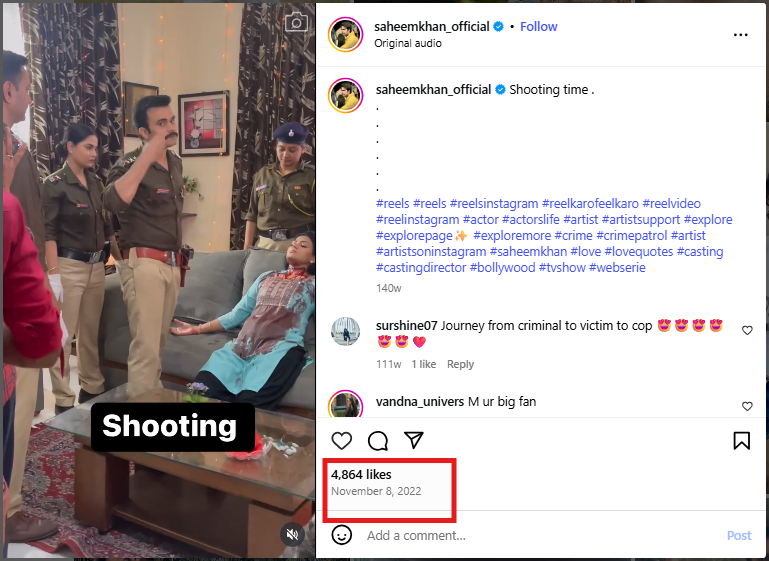Image resolution: width=769 pixels, height=561 pixels.
Task: View who gave 1 like on comment
Action: 423,364
